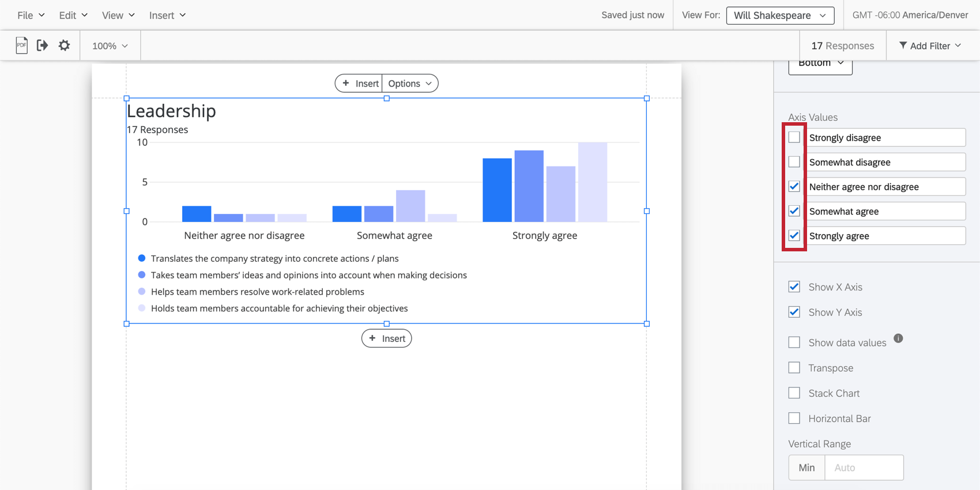Check the Somewhat disagree axis value
This screenshot has height=490, width=980.
click(794, 162)
